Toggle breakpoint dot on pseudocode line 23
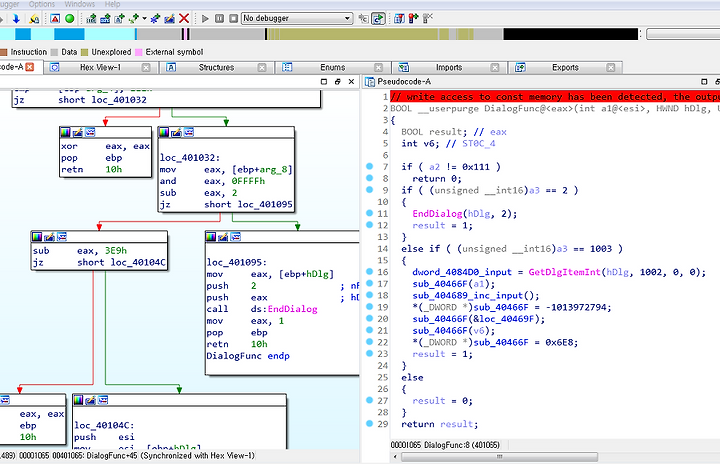 pos(370,353)
